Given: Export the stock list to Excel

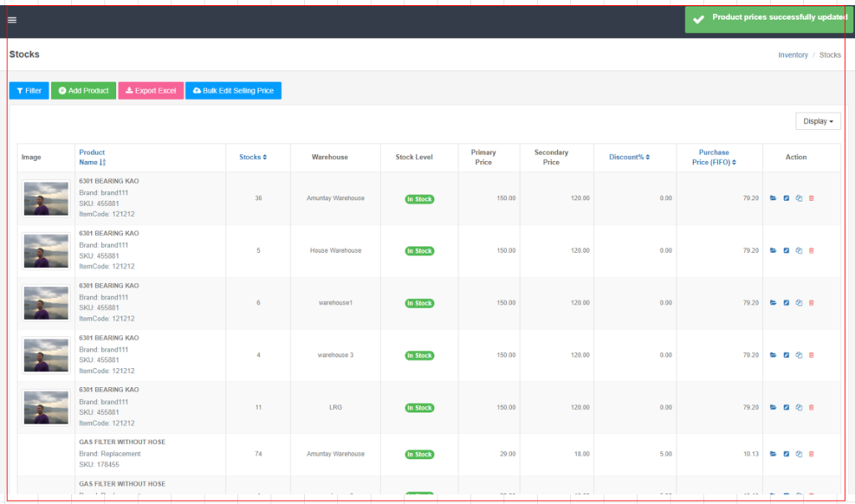Looking at the screenshot, I should (x=151, y=90).
